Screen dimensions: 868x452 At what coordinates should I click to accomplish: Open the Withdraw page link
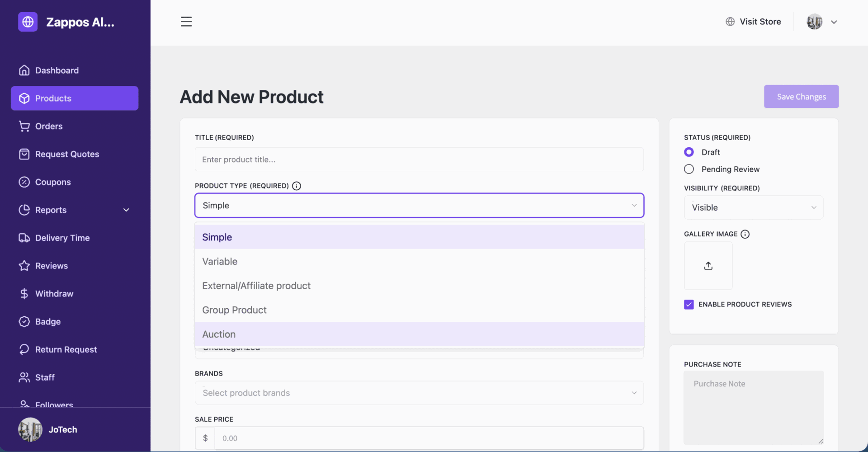75,294
